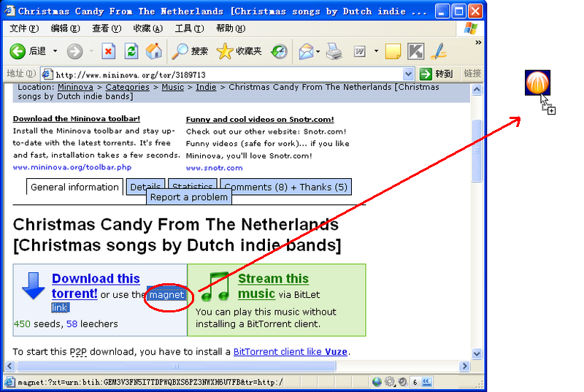The image size is (584, 392).
Task: Click the yellow note toolbar icon
Action: point(393,51)
